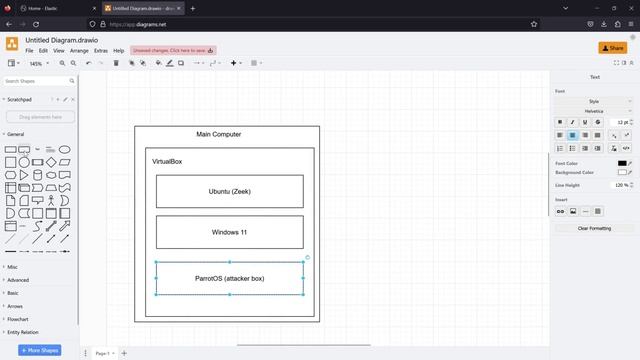Increase text indent
This screenshot has width=640, height=360.
pyautogui.click(x=598, y=148)
